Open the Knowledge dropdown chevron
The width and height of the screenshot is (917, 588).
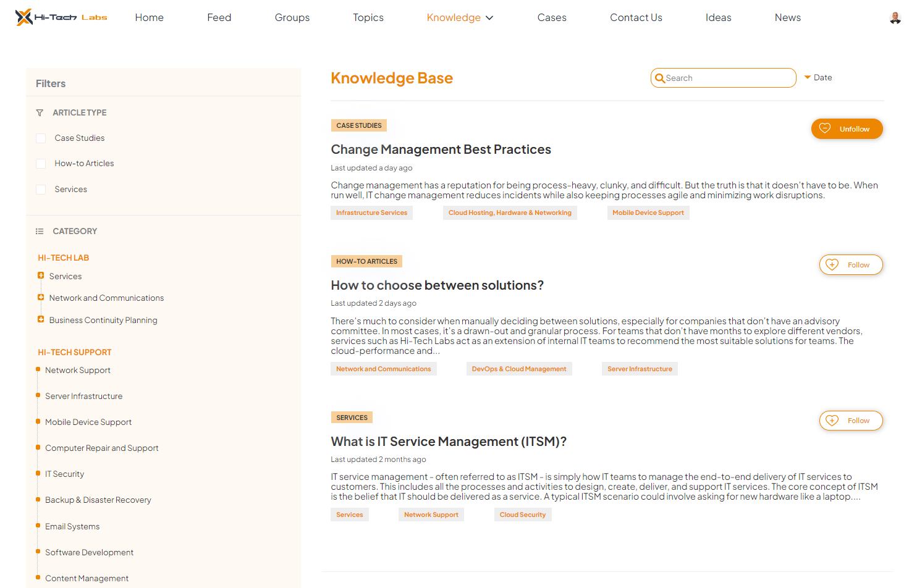489,18
